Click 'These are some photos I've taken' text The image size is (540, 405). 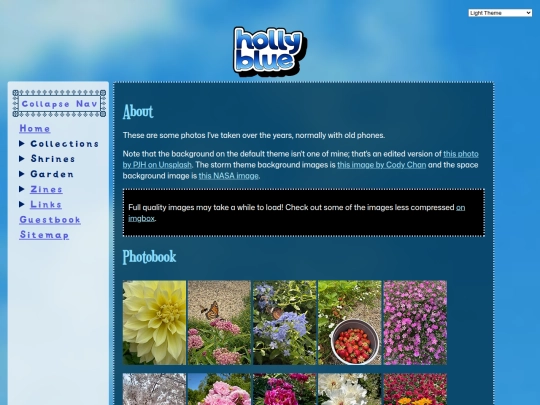(254, 135)
